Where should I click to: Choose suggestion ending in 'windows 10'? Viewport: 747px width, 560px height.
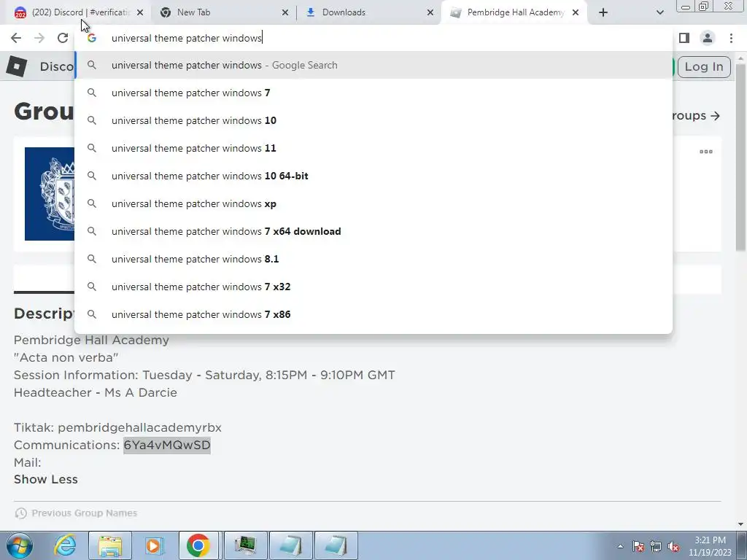coord(374,120)
